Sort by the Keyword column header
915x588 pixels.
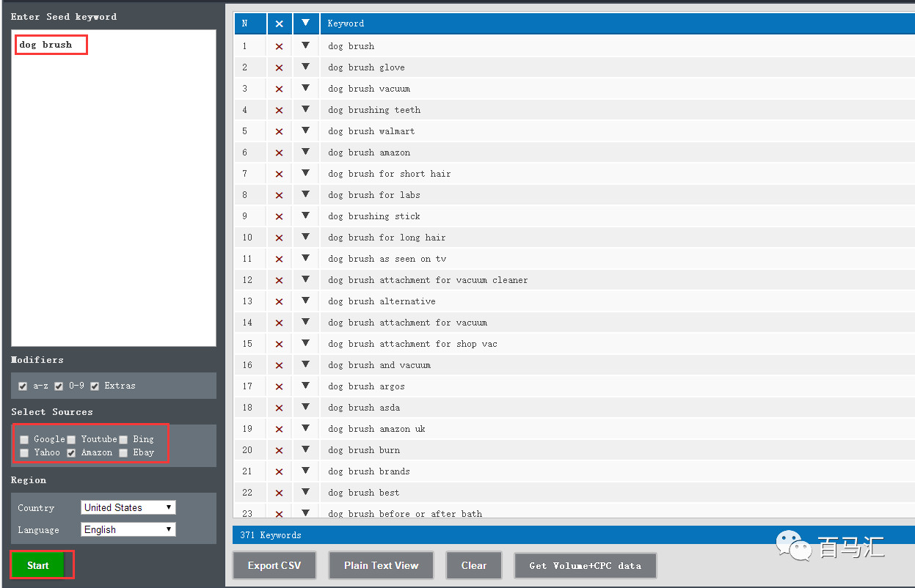[346, 23]
